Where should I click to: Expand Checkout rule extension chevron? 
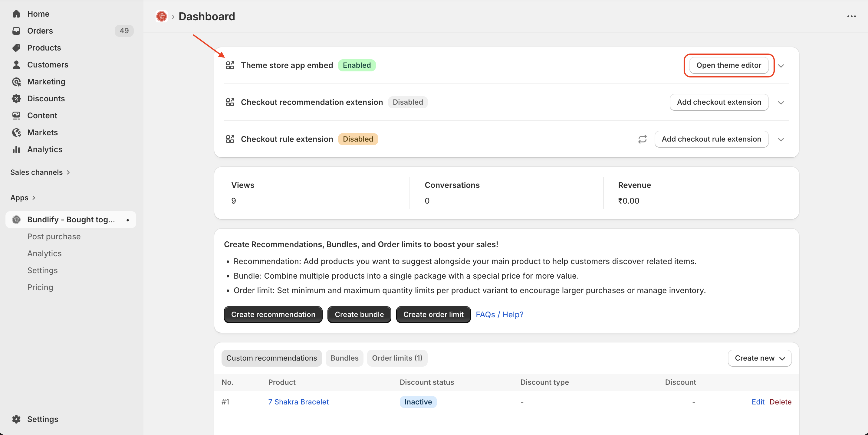tap(781, 139)
